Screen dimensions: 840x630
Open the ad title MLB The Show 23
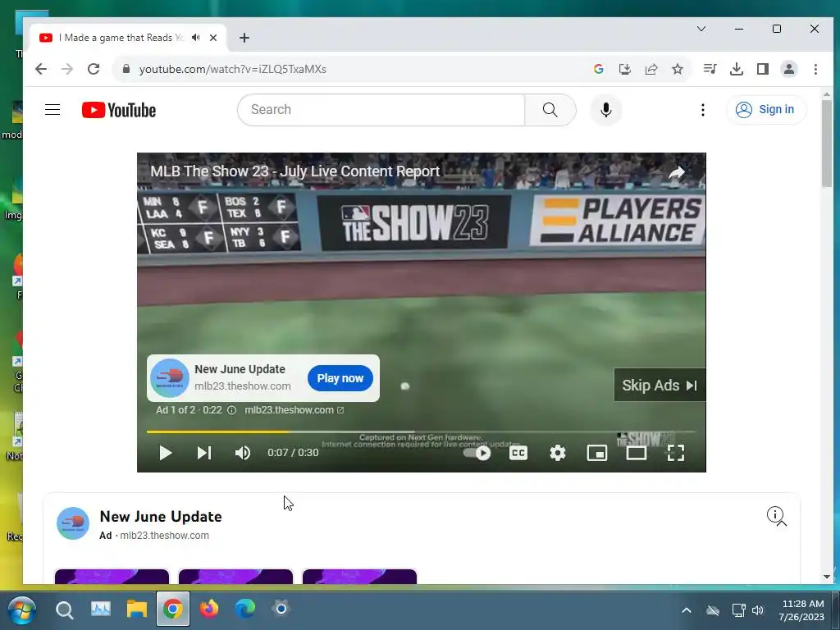(294, 171)
